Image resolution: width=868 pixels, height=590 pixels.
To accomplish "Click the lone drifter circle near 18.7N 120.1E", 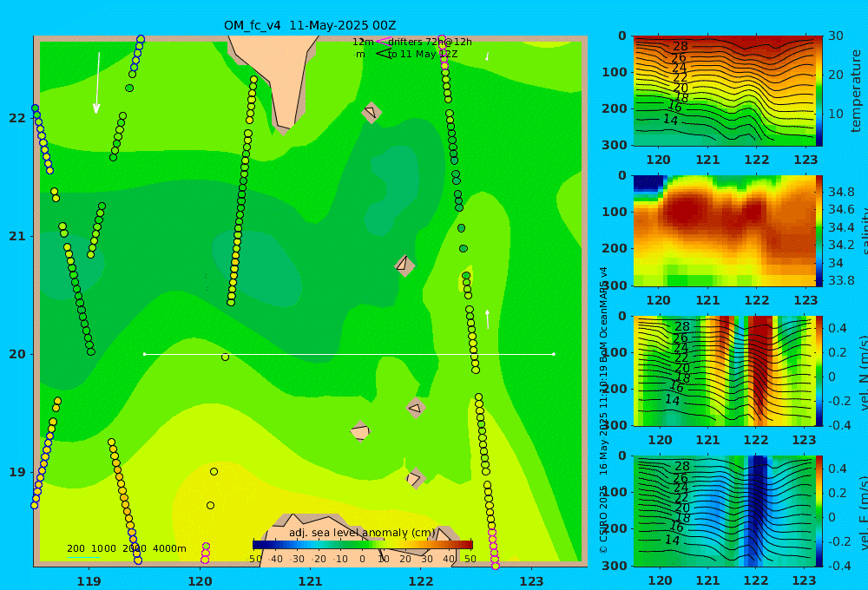I will click(x=210, y=505).
